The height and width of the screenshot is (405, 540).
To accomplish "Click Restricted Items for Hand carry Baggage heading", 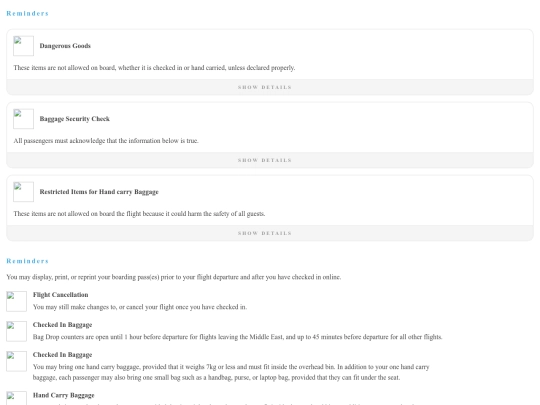I will tap(99, 192).
